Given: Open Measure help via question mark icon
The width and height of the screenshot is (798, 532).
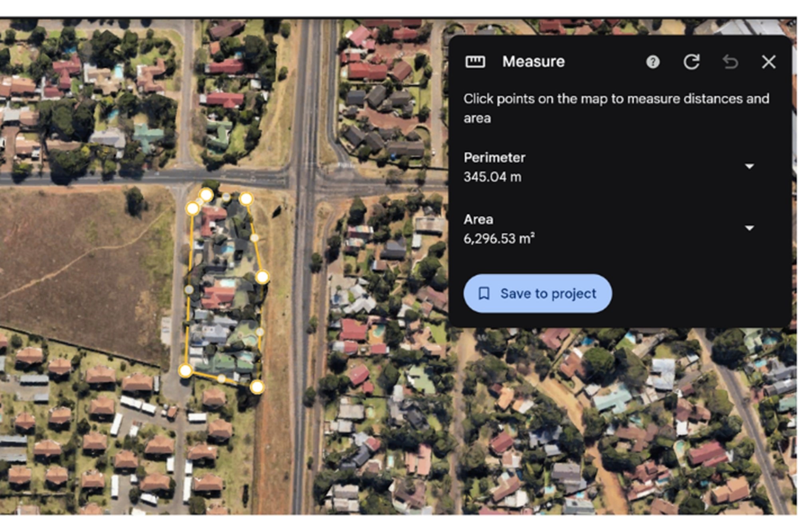Looking at the screenshot, I should click(x=653, y=62).
